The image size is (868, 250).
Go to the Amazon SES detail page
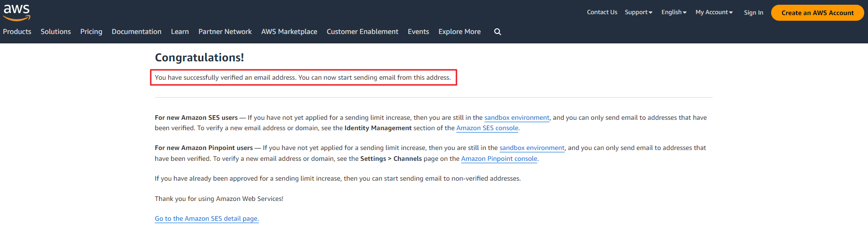tap(206, 219)
